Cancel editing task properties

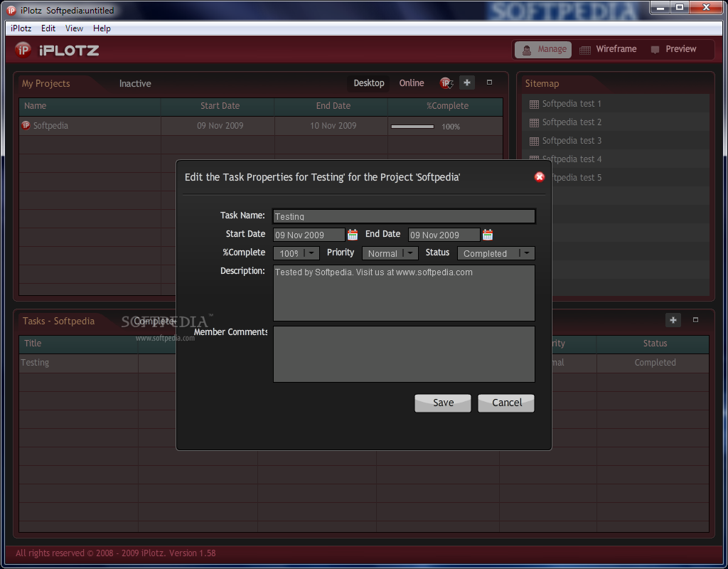click(x=506, y=403)
